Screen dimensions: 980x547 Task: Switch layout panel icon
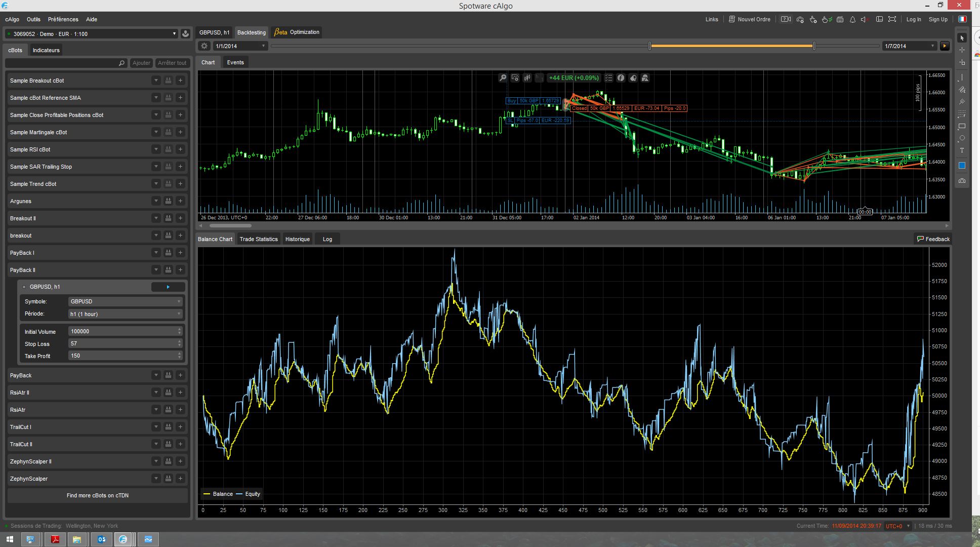[880, 19]
